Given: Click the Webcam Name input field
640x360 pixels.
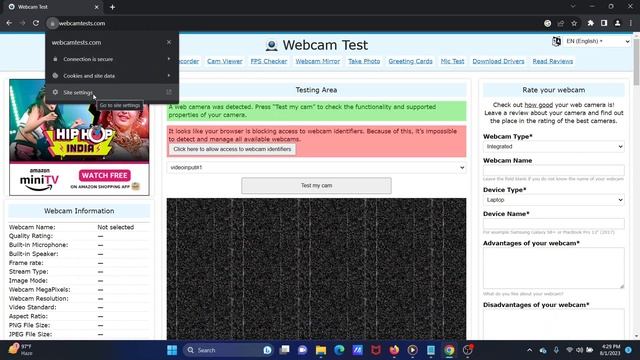Looking at the screenshot, I should (553, 170).
